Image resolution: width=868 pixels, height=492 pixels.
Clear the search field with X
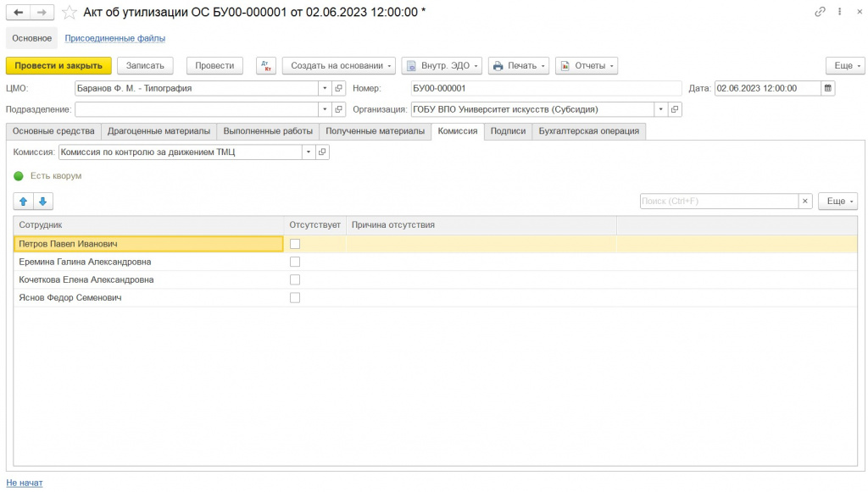pyautogui.click(x=805, y=202)
